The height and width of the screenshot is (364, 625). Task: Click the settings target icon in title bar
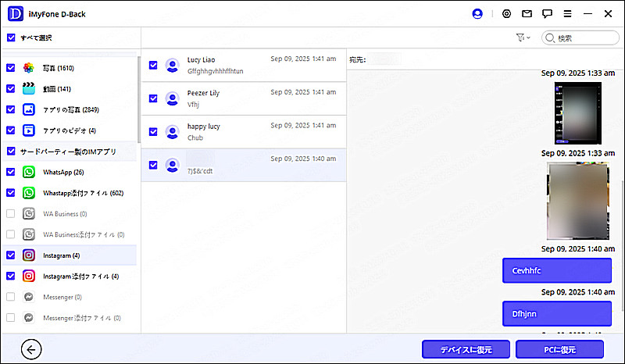click(x=507, y=14)
